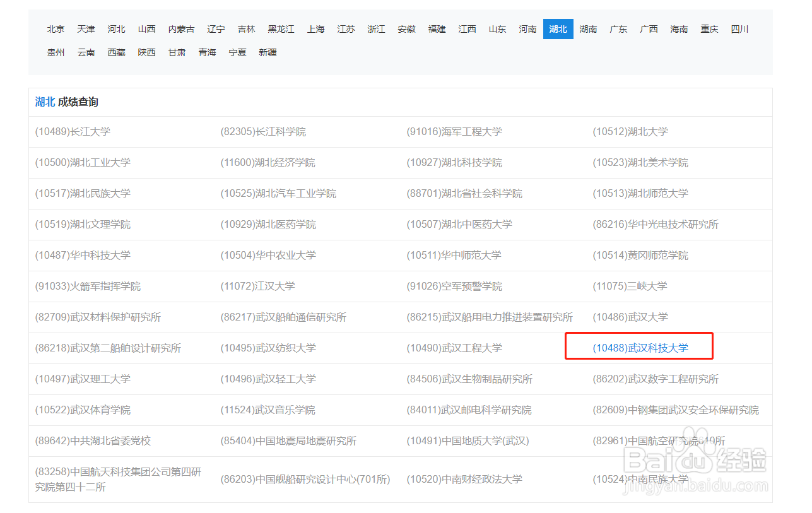Open the 山西 province tab
This screenshot has height=513, width=812.
coord(146,29)
